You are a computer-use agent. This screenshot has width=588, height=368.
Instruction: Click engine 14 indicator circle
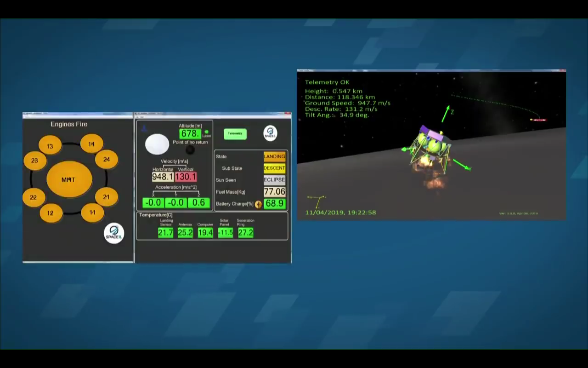click(91, 144)
